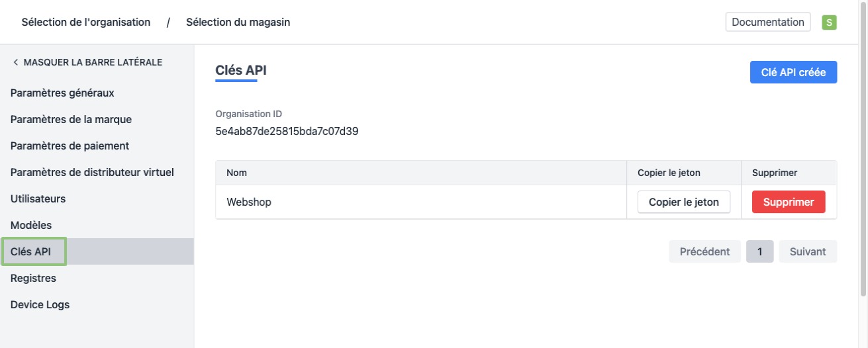
Task: Open Device Logs from sidebar
Action: point(40,304)
